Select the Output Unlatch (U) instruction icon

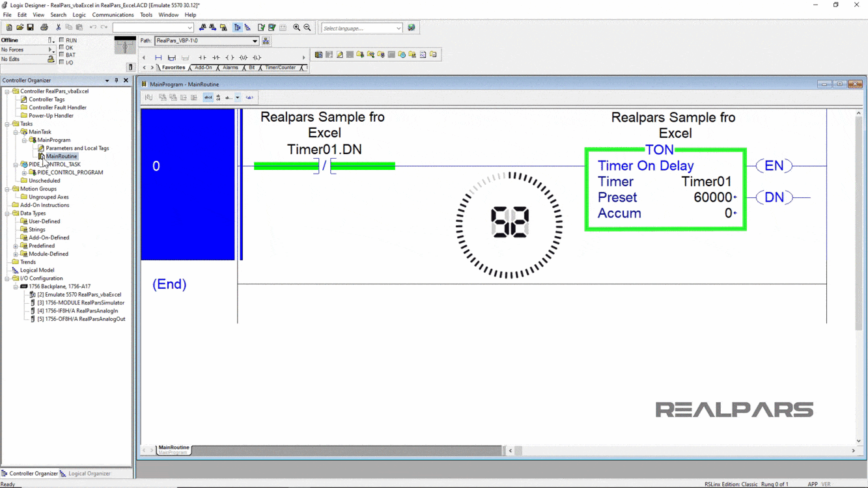[x=243, y=57]
